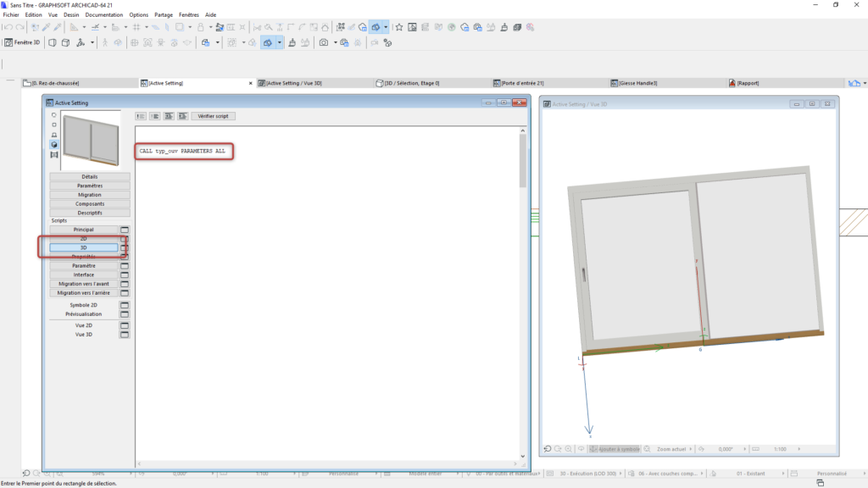Click the undo arrow icon in toolbar
The width and height of the screenshot is (868, 488).
point(7,26)
